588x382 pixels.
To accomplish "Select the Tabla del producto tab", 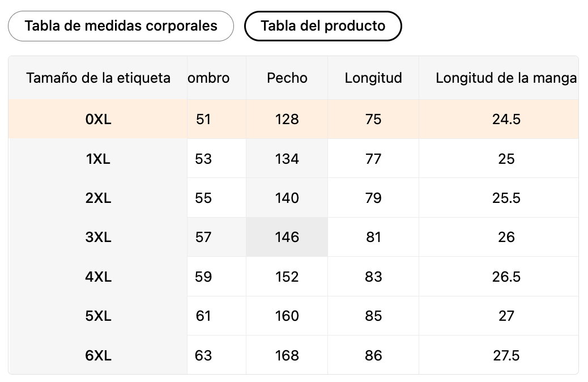I will coord(323,26).
